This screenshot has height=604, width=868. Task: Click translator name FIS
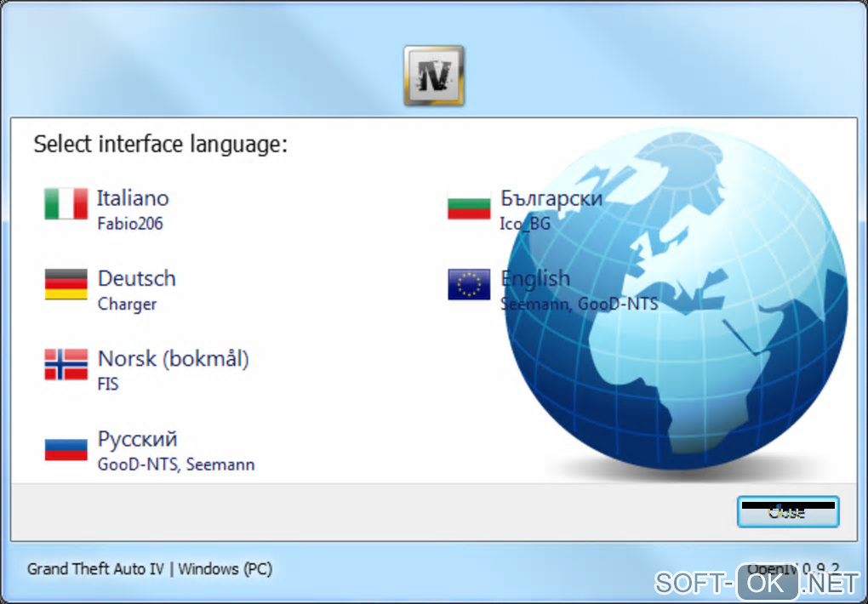108,385
